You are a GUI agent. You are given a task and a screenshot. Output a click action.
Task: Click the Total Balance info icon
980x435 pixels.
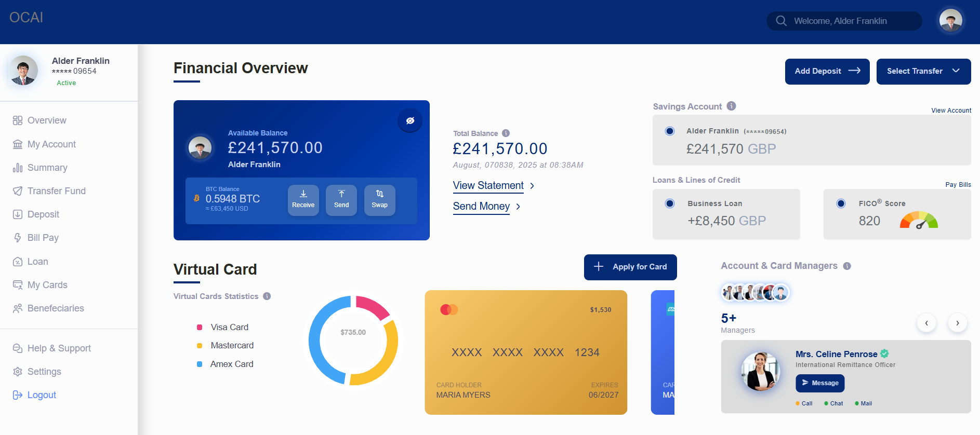coord(506,133)
